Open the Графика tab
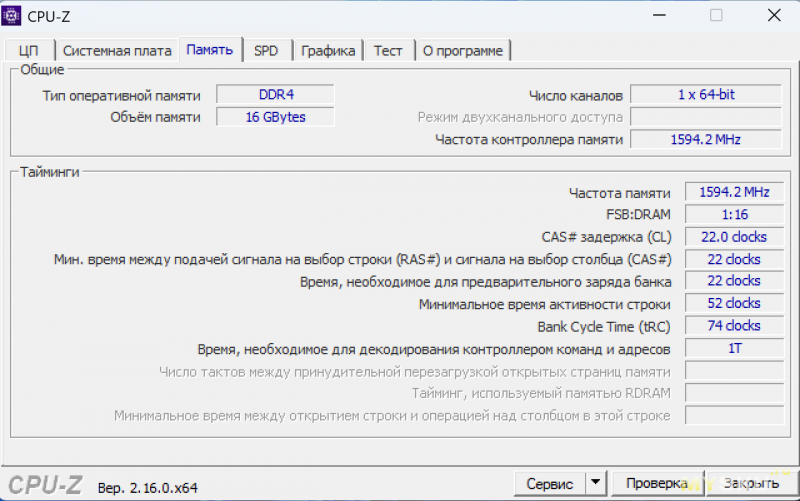 coord(328,51)
